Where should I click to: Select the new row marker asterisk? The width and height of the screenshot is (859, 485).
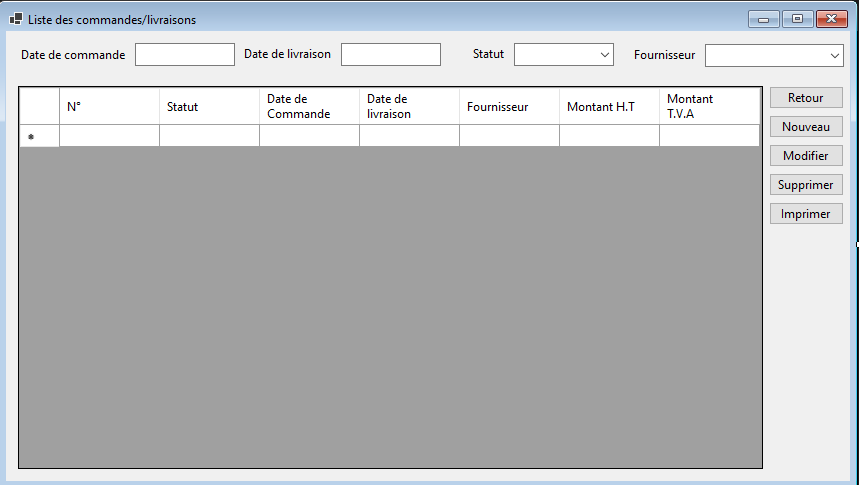pos(39,136)
